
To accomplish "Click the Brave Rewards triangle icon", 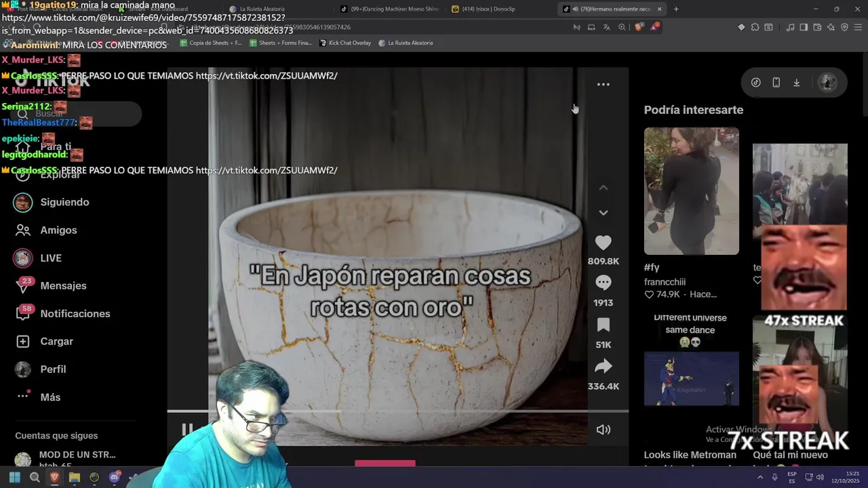I will pos(654,27).
